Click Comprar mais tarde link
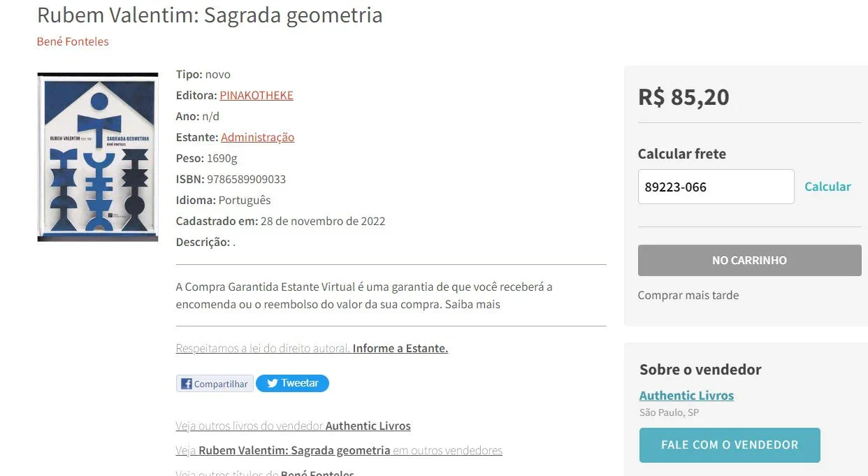This screenshot has height=476, width=868. click(688, 295)
